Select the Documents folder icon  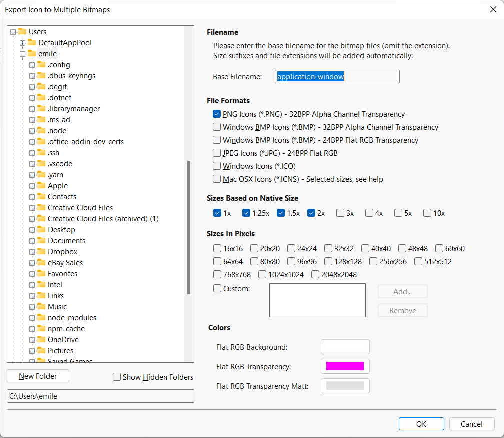41,241
